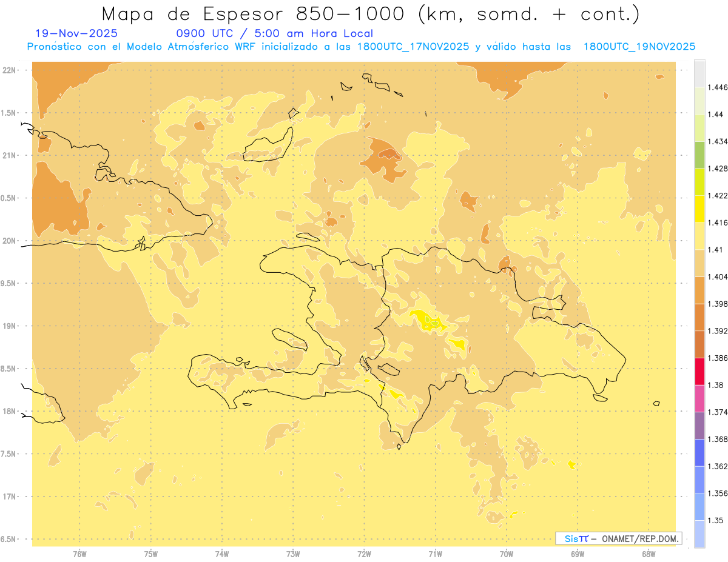Click the longitude label '69W'
Viewport: 728px width, 562px height.
pos(578,554)
